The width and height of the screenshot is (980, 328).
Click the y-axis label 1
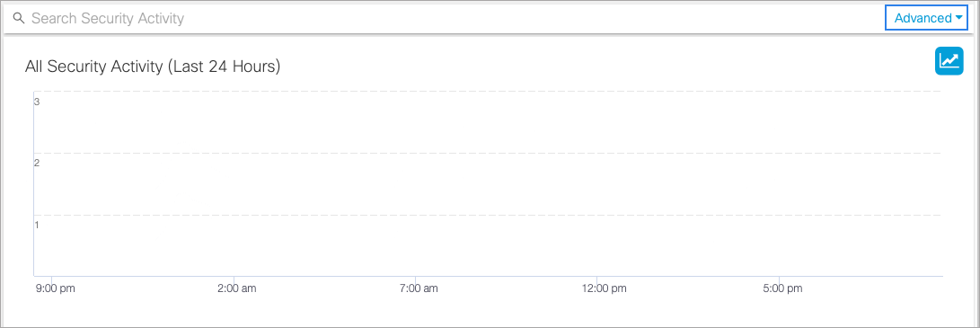37,225
